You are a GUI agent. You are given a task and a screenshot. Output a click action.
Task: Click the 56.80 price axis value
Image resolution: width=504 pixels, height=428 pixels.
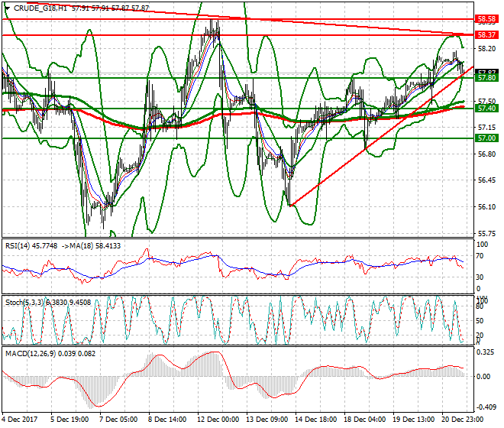pos(486,154)
